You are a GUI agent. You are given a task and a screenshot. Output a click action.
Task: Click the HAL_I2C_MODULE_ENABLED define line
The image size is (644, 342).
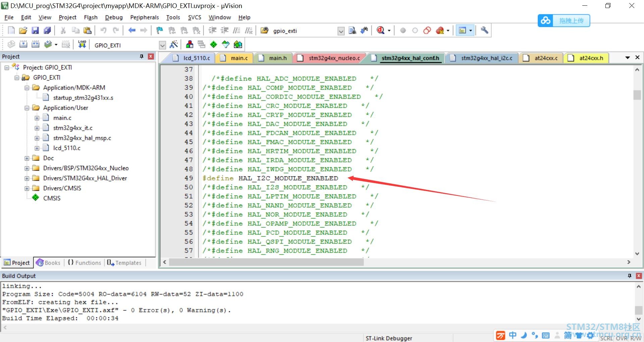(x=270, y=178)
